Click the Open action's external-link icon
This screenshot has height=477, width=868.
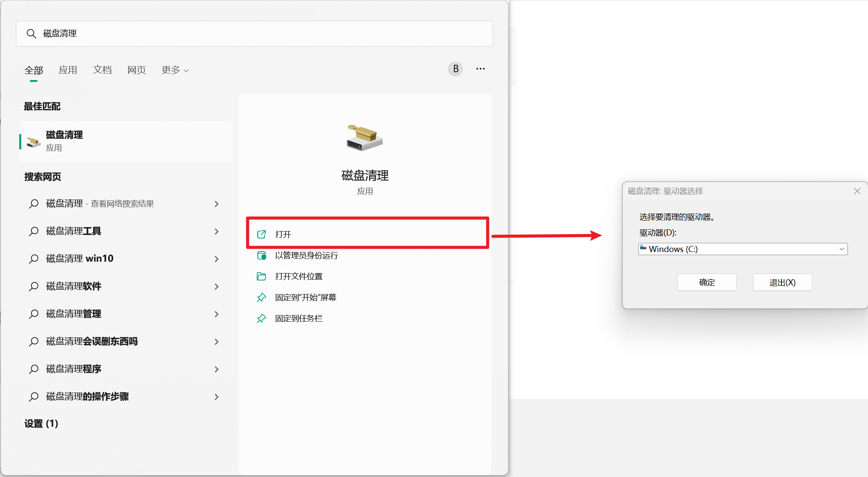pos(261,234)
